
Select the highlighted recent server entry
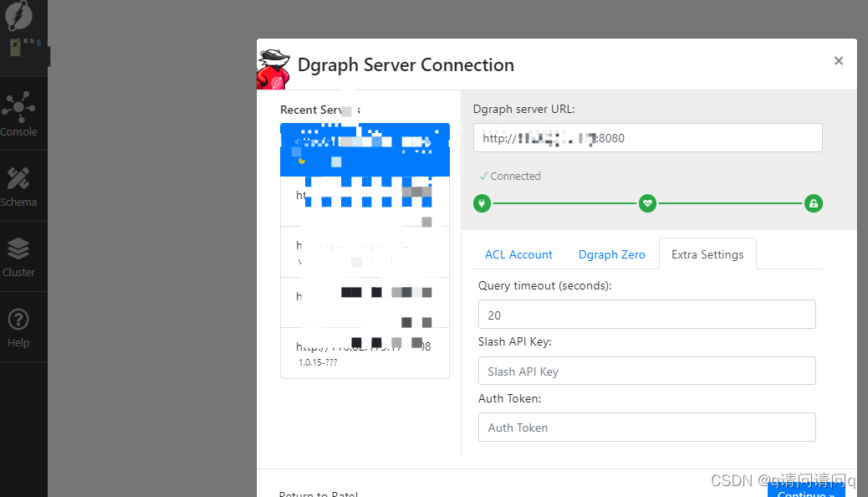(x=365, y=149)
